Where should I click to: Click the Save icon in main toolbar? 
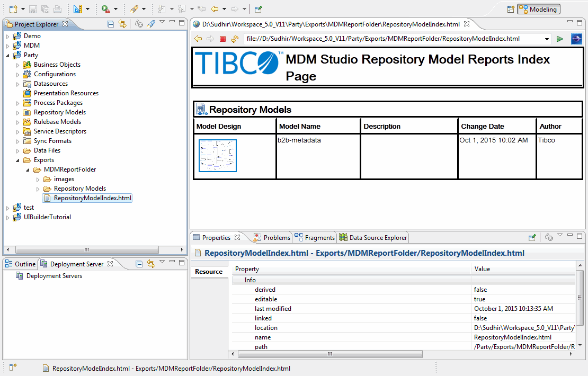33,9
